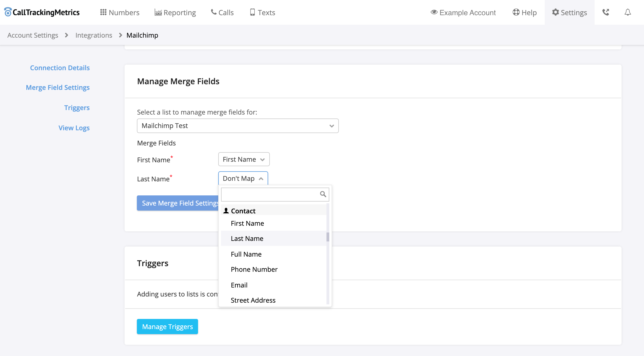Jump to Connection Details section
644x356 pixels.
tap(60, 68)
